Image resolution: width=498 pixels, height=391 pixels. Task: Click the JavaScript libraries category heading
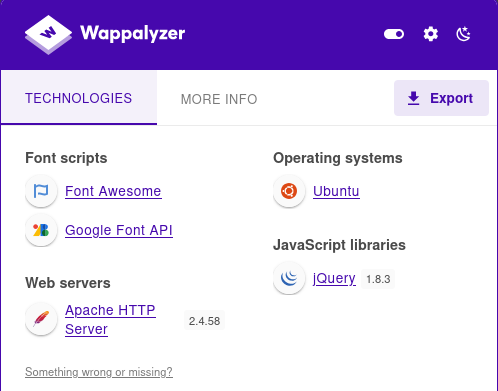tap(339, 245)
